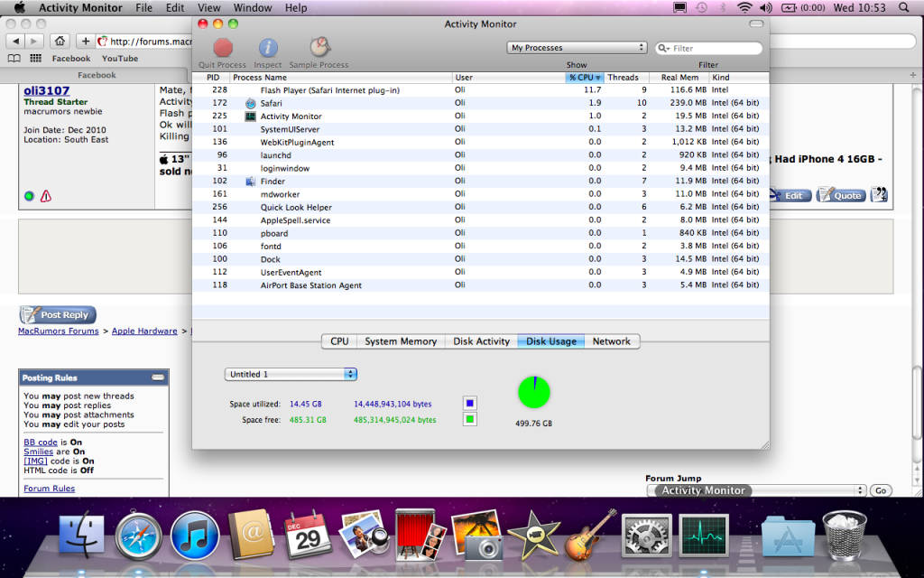Open GarageBand from the Dock
The image size is (924, 578).
(590, 535)
